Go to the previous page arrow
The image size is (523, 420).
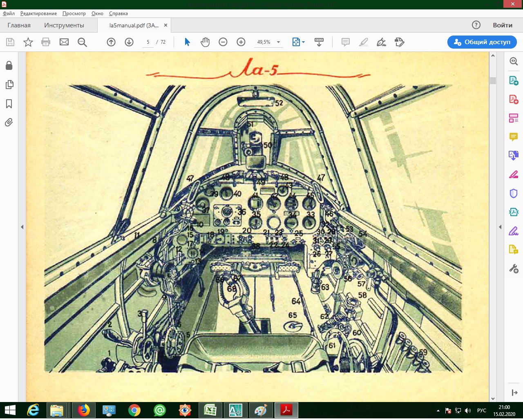(111, 42)
